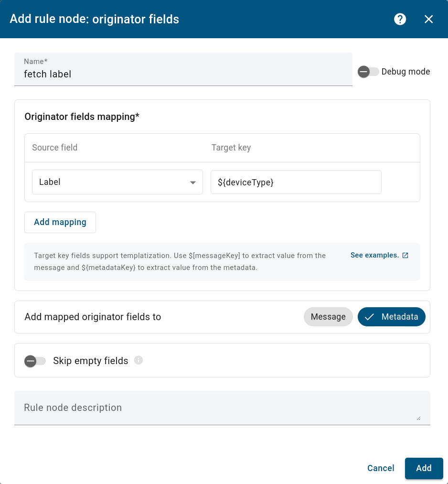This screenshot has width=448, height=484.
Task: Close the Add rule node dialog
Action: pyautogui.click(x=428, y=19)
